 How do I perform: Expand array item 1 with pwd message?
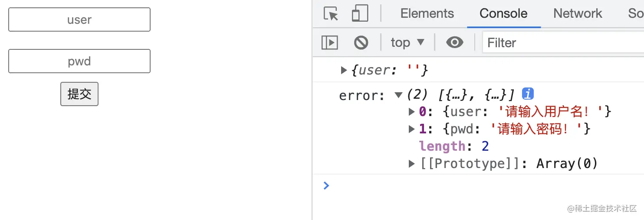(x=412, y=129)
